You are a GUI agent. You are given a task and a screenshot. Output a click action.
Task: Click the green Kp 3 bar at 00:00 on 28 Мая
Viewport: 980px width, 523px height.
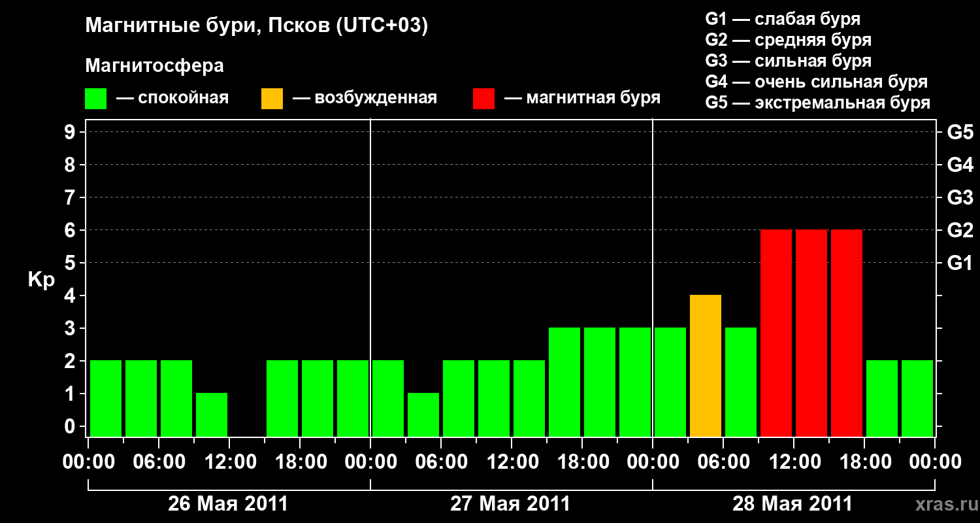coord(670,382)
